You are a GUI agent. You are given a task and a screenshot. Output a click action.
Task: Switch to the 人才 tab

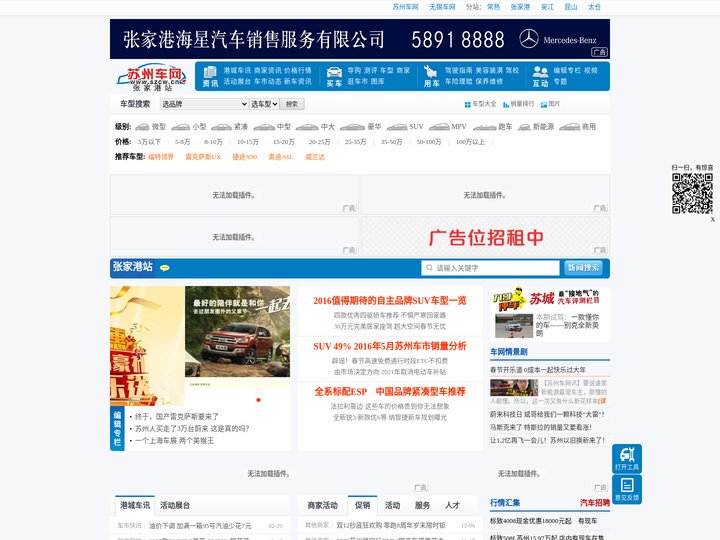point(452,505)
